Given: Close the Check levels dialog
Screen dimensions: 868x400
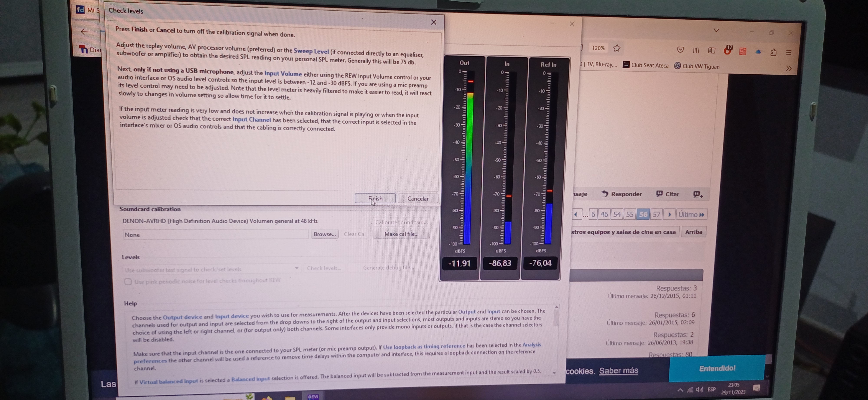Looking at the screenshot, I should (x=434, y=22).
